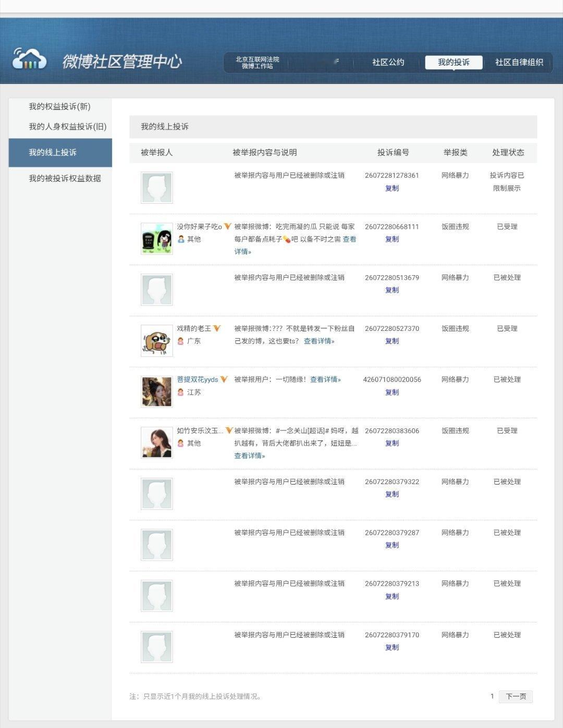
Task: Open avatar of user 菩提双花yyds
Action: [x=156, y=392]
